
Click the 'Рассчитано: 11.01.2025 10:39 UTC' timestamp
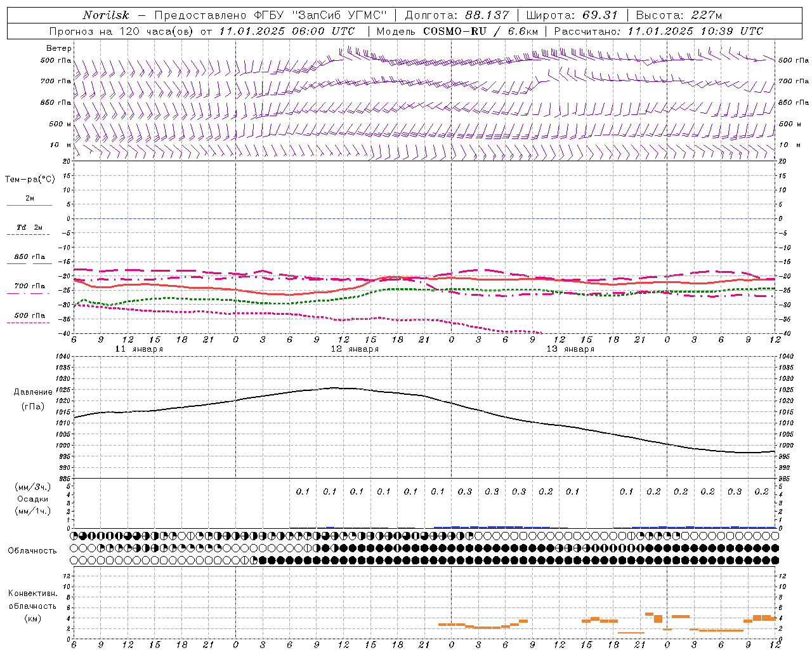pos(658,31)
